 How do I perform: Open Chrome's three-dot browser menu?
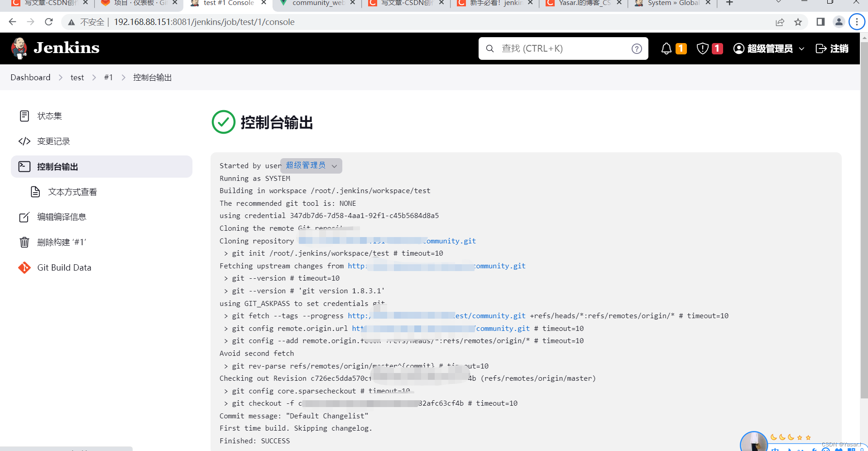click(x=856, y=21)
